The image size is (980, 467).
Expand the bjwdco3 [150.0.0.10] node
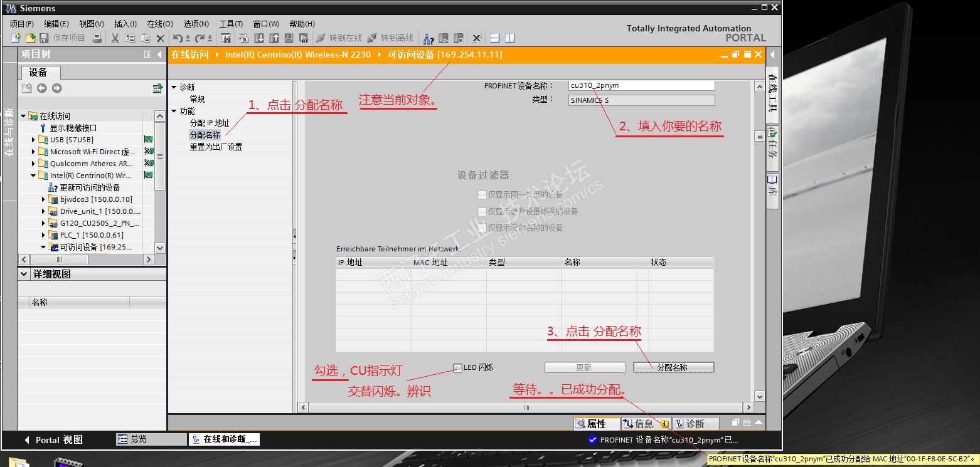(43, 199)
